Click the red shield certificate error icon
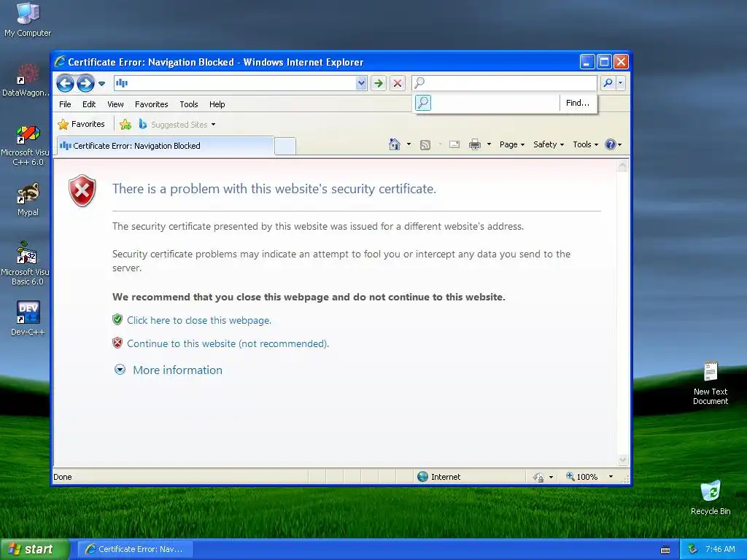 (x=82, y=190)
